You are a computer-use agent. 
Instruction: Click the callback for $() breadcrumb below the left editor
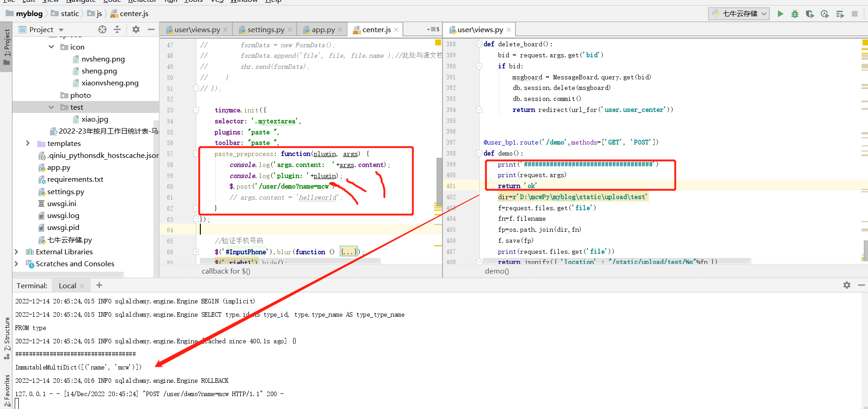click(226, 271)
